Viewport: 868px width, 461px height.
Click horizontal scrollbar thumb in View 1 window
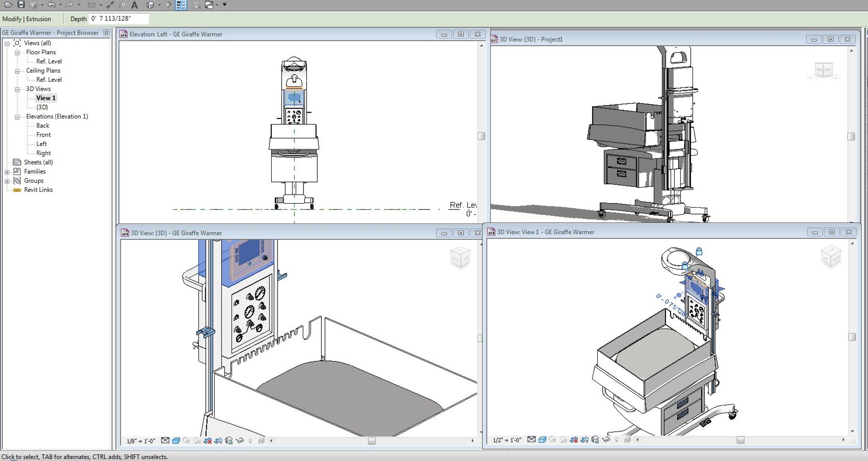pyautogui.click(x=741, y=440)
